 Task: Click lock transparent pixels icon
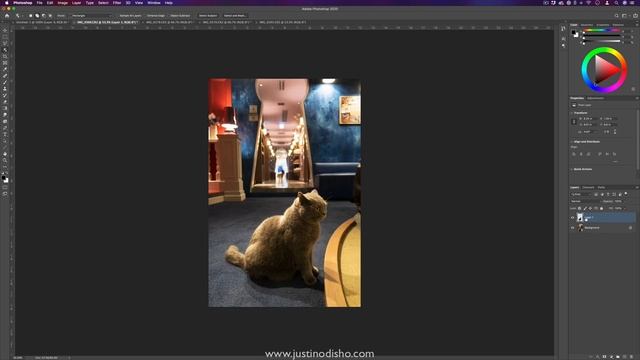point(580,209)
